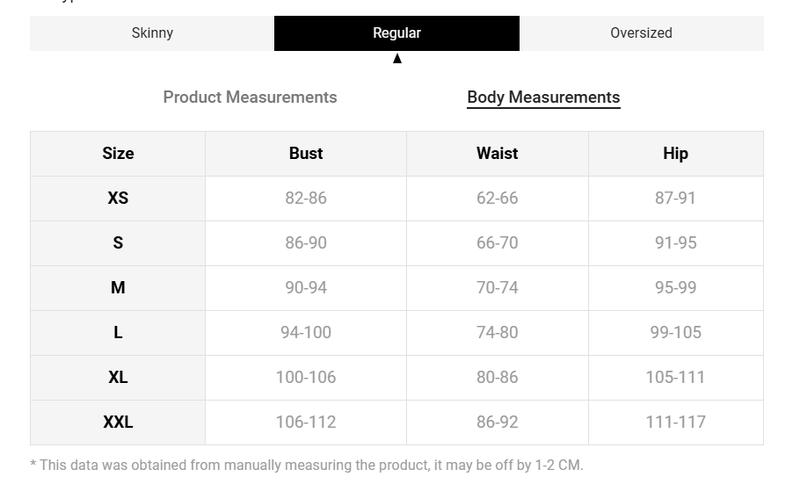Click the manual measuring disclaimer note
This screenshot has height=484, width=800.
click(307, 465)
